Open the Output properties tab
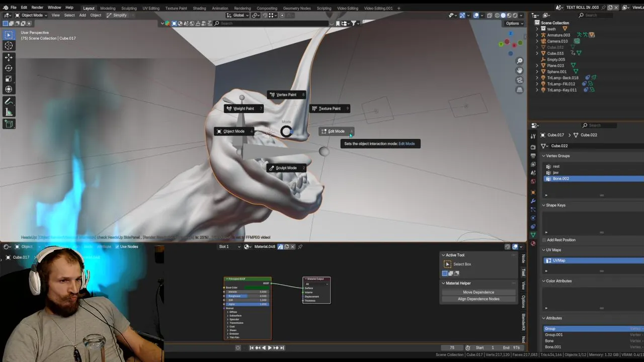The height and width of the screenshot is (362, 644). pos(533,156)
